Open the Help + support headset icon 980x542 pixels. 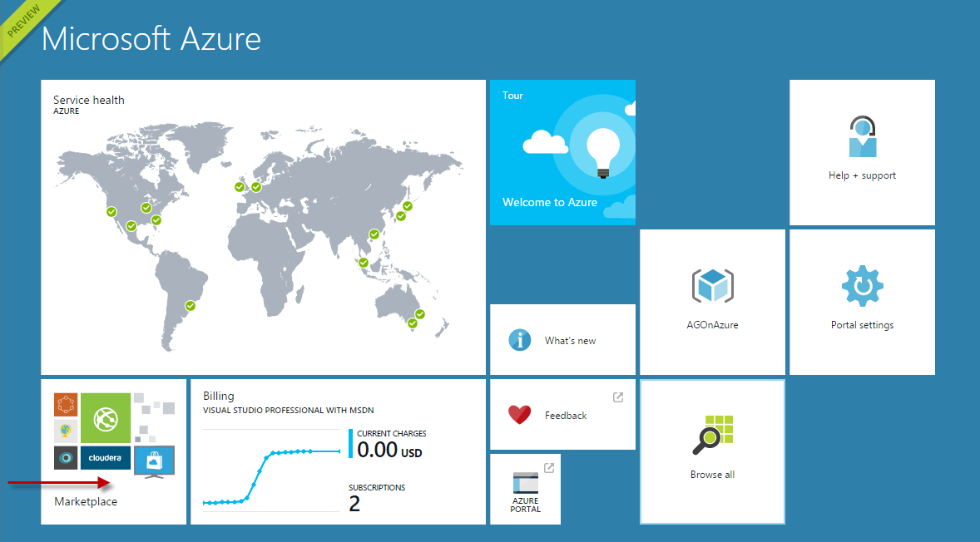tap(863, 137)
